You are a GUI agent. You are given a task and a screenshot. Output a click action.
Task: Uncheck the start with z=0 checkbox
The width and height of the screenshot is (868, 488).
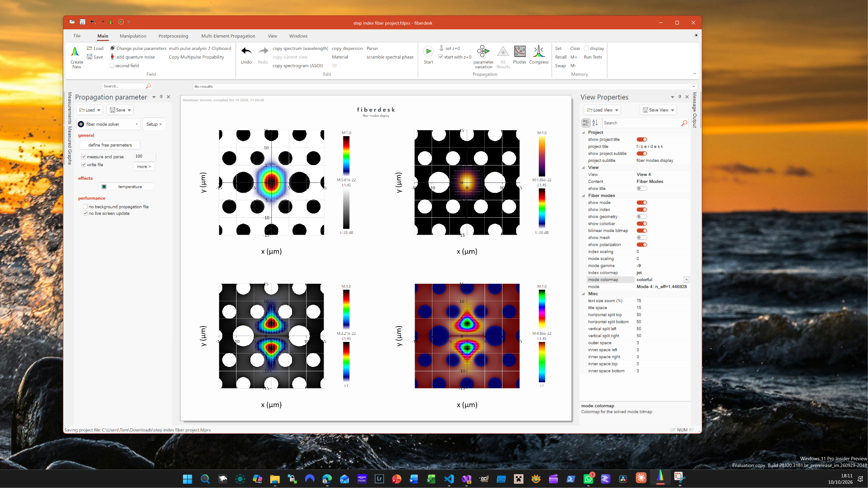point(441,57)
